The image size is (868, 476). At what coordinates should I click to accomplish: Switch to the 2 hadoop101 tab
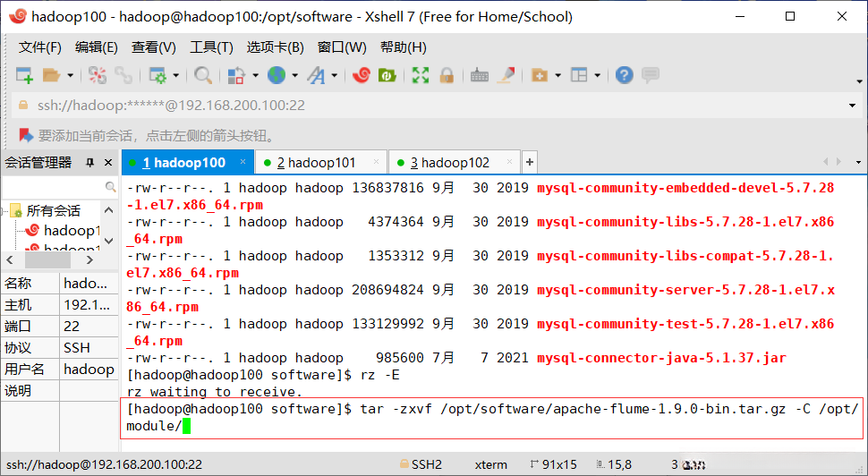point(321,162)
